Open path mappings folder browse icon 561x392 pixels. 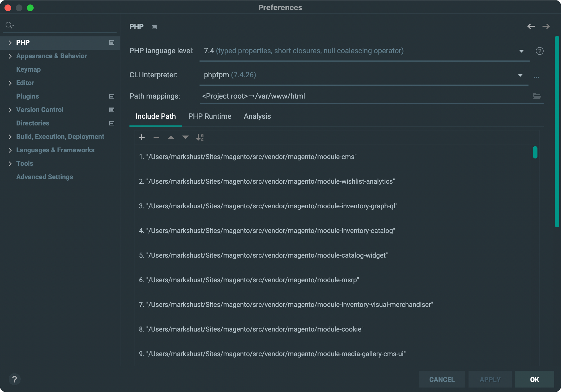(537, 96)
